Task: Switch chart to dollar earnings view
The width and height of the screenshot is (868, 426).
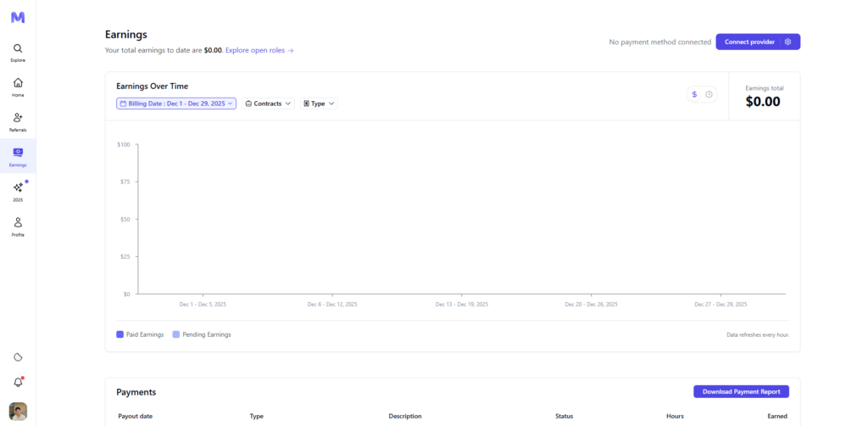Action: pyautogui.click(x=694, y=94)
